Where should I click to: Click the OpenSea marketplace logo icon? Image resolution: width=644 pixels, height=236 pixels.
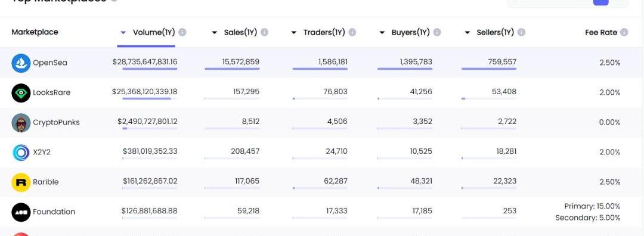[x=21, y=63]
